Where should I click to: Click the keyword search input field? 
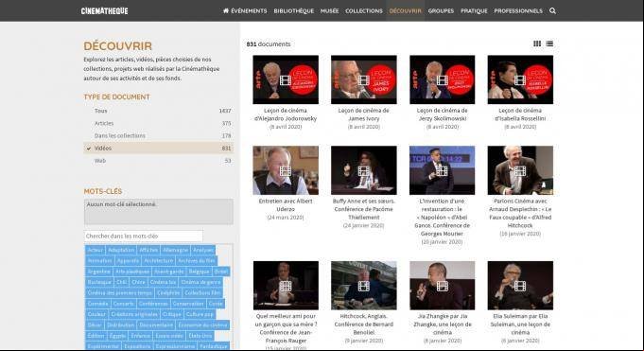pyautogui.click(x=144, y=236)
